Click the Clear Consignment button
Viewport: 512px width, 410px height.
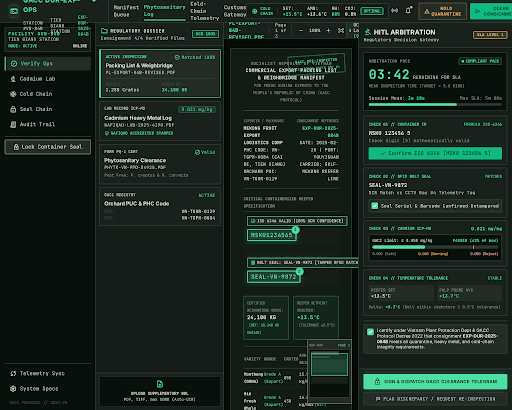tap(491, 11)
